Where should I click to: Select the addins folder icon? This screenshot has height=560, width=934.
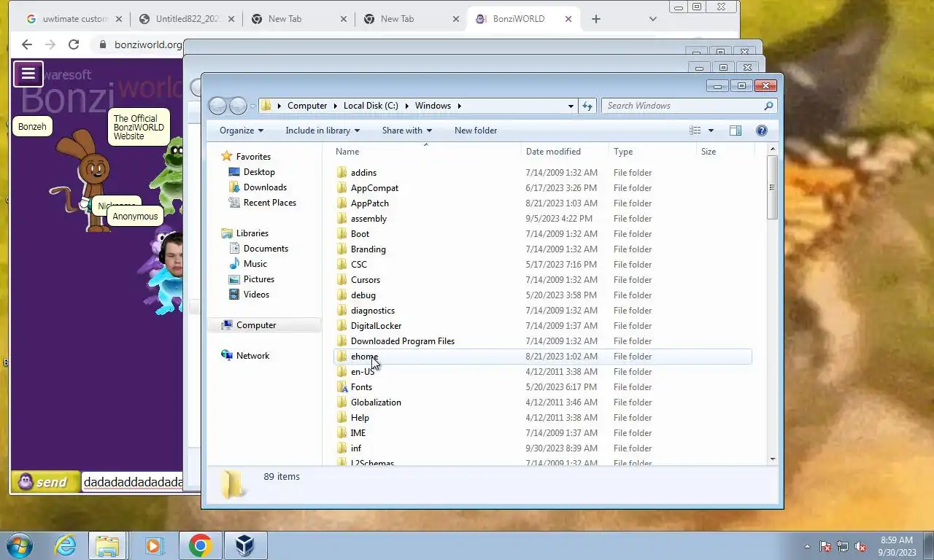(341, 173)
